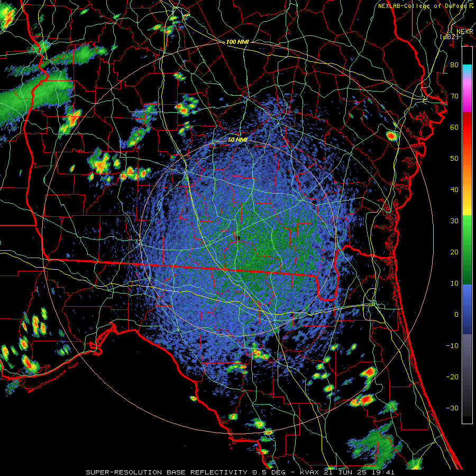Click the 60 value on dBZ scale

tap(454, 127)
